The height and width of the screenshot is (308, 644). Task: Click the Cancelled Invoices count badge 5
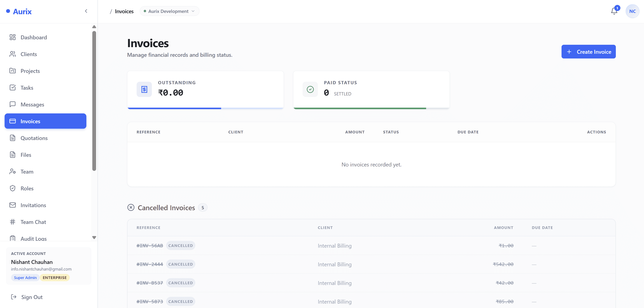(x=203, y=208)
